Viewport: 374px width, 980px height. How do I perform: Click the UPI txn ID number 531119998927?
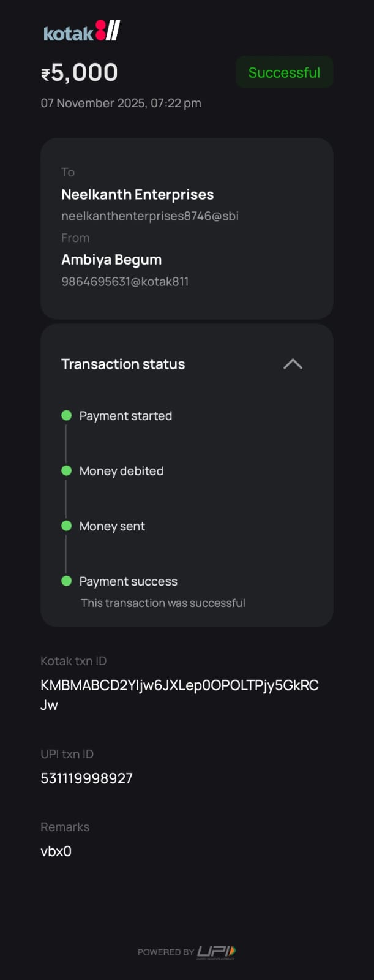pos(86,778)
